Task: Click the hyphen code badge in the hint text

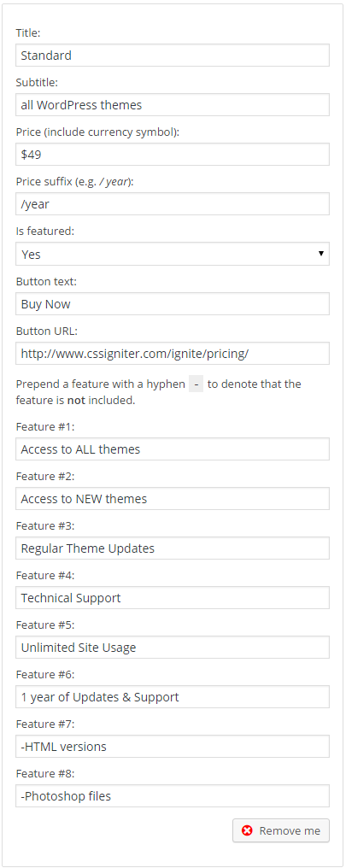Action: pyautogui.click(x=196, y=384)
